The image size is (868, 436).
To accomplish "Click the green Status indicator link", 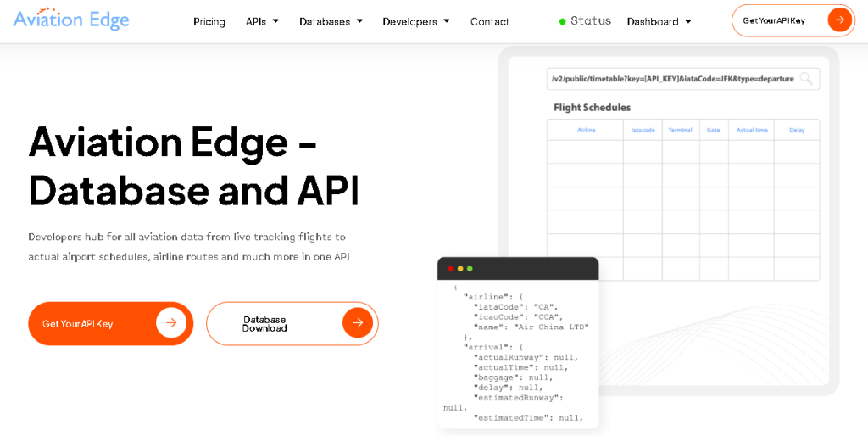I will point(585,21).
